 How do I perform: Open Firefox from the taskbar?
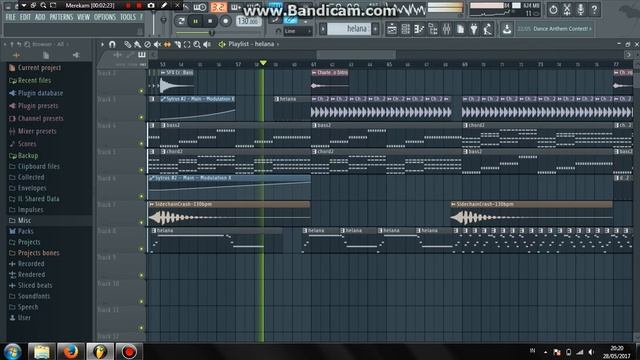click(x=71, y=351)
